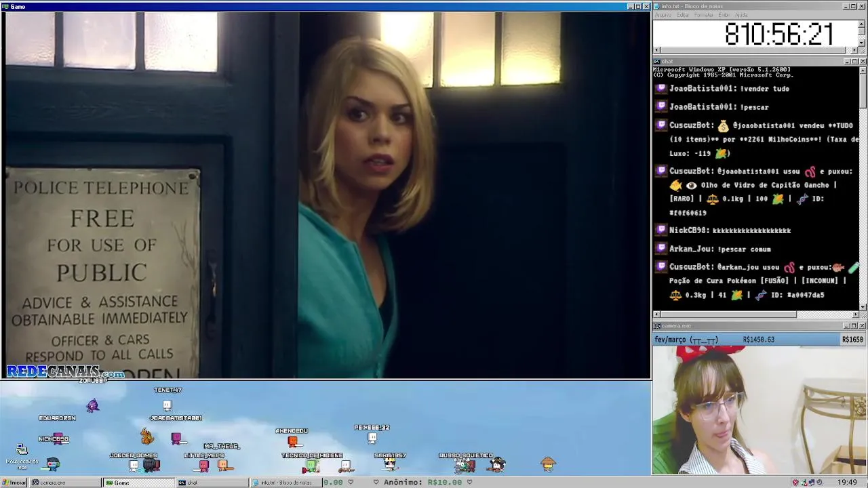
Task: Click chat window scroll down arrow
Action: tap(863, 306)
